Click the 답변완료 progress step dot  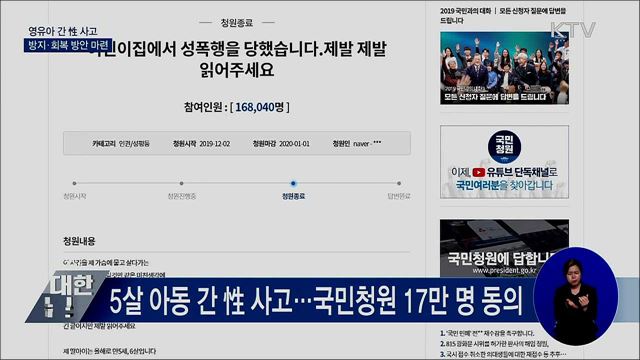tap(399, 183)
